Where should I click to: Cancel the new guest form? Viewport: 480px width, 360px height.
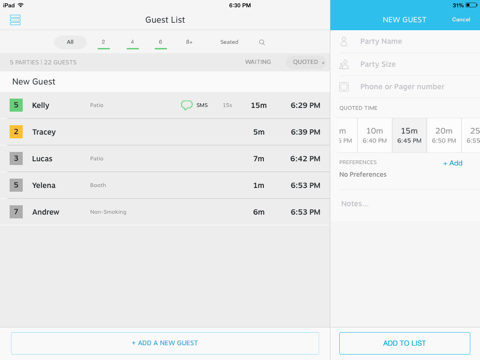point(461,20)
